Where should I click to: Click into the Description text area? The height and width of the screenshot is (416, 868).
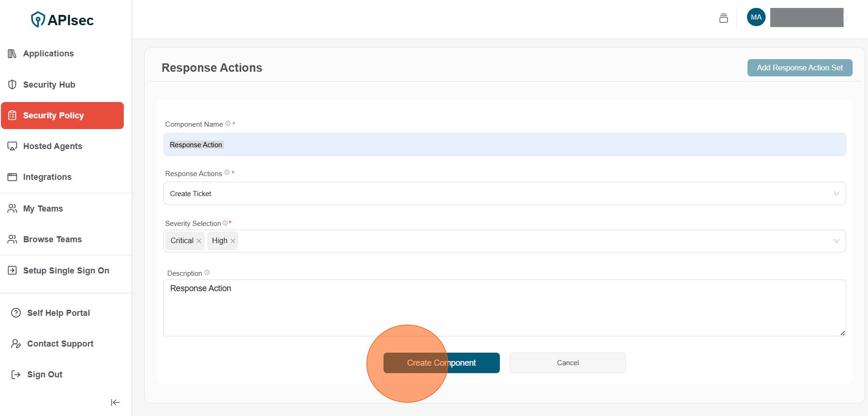click(x=504, y=307)
